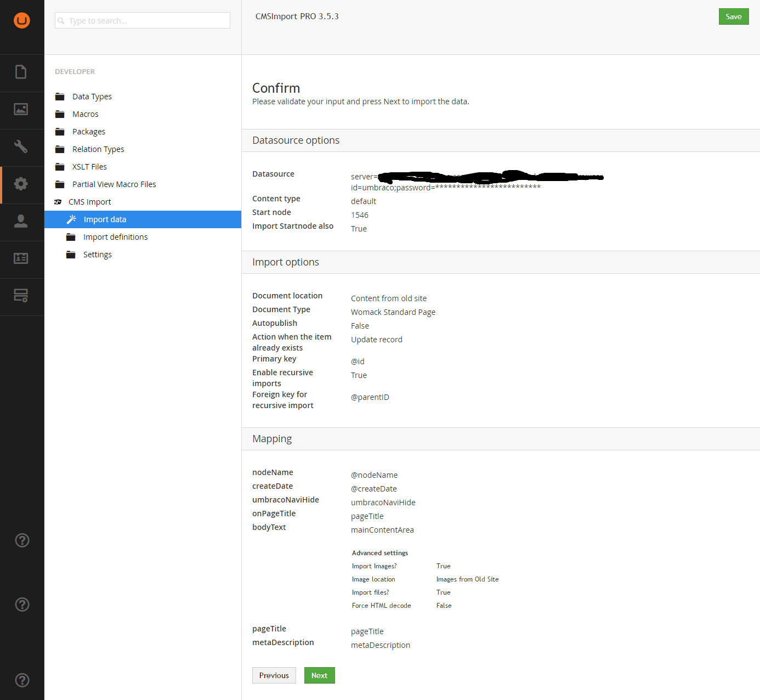Click the green Next button
The image size is (760, 700).
pos(319,675)
